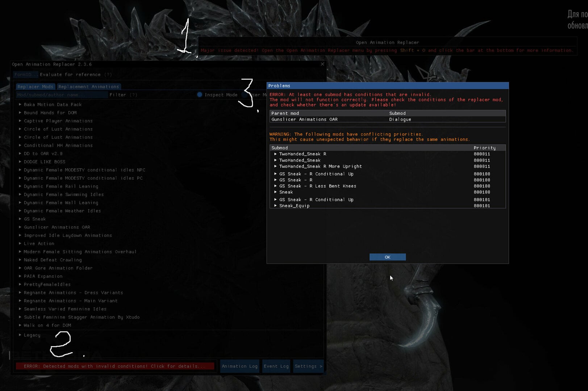Select Naked Defeat Crawling

tap(53, 260)
